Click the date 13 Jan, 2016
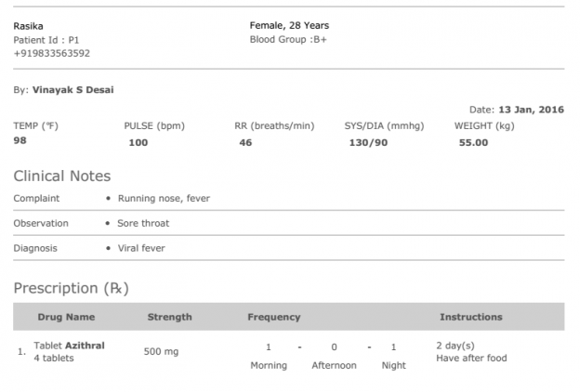 533,110
